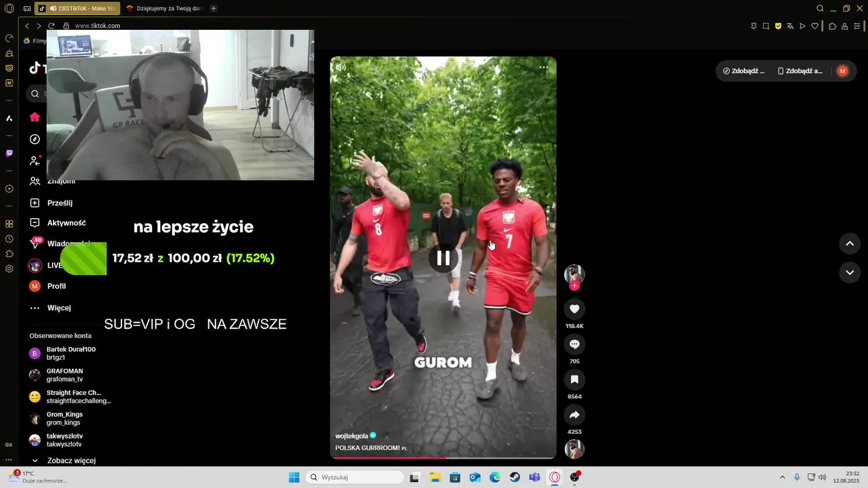Open TikTok Explore compass icon
The height and width of the screenshot is (488, 868).
pyautogui.click(x=35, y=139)
